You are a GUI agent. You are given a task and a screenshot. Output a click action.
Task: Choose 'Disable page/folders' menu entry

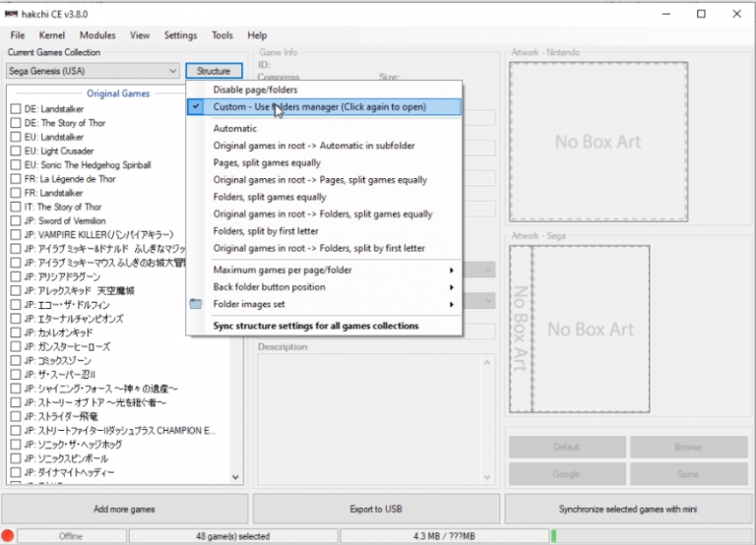pos(255,90)
